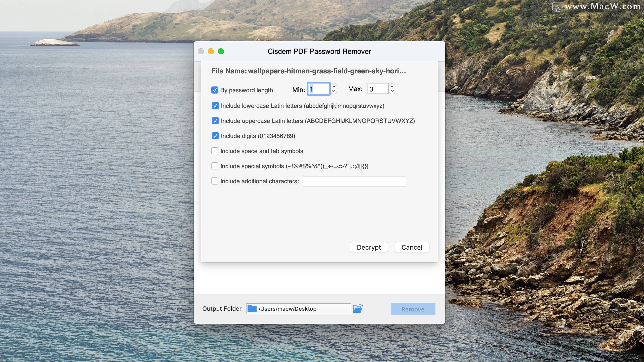Check Include additional characters option
This screenshot has width=644, height=362.
215,181
